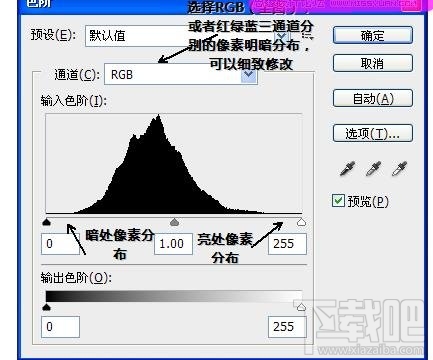Click the 取消 button
The height and width of the screenshot is (360, 433).
[x=373, y=63]
